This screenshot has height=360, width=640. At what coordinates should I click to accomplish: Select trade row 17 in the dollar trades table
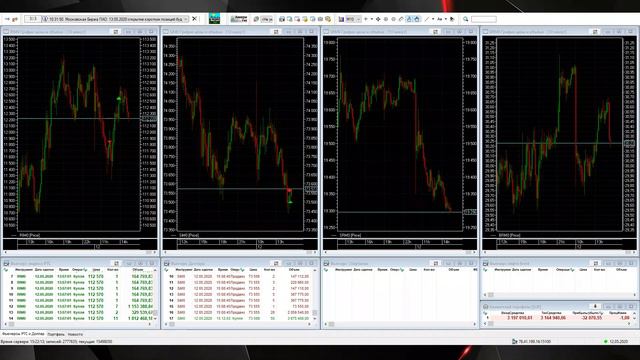(239, 318)
